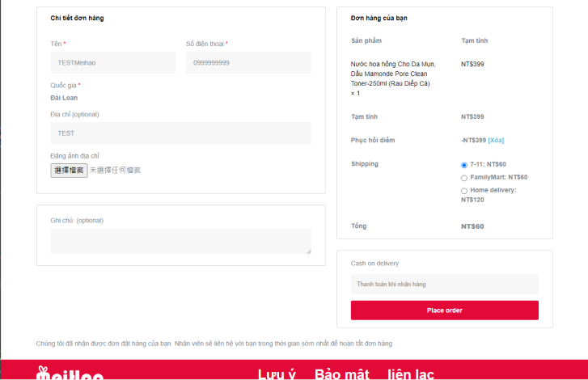Click the Meihao logo in footer
The height and width of the screenshot is (380, 588).
click(x=70, y=374)
